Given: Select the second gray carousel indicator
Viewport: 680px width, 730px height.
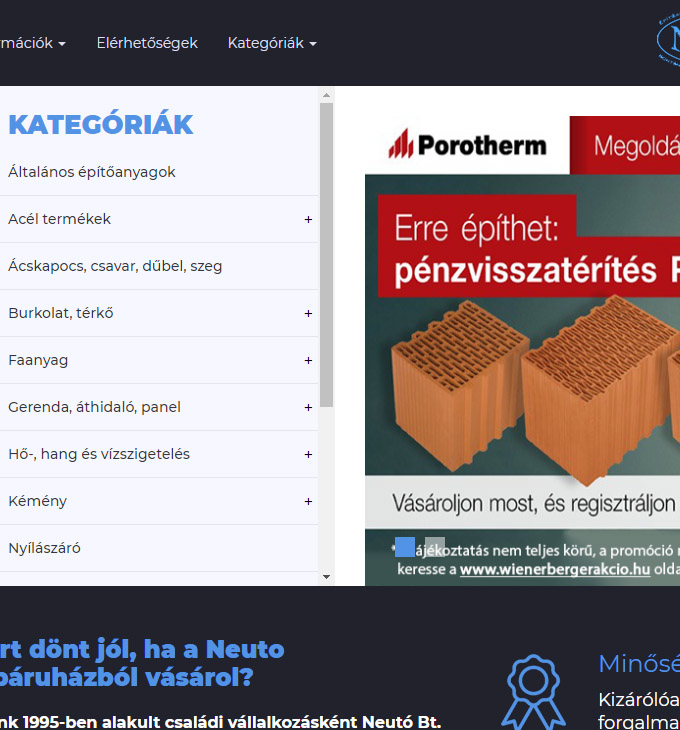Looking at the screenshot, I should 435,547.
